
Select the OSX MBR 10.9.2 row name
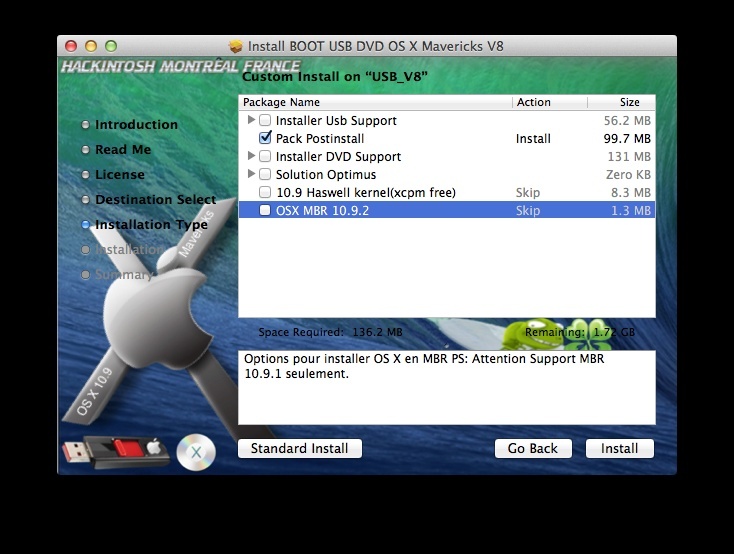[322, 211]
